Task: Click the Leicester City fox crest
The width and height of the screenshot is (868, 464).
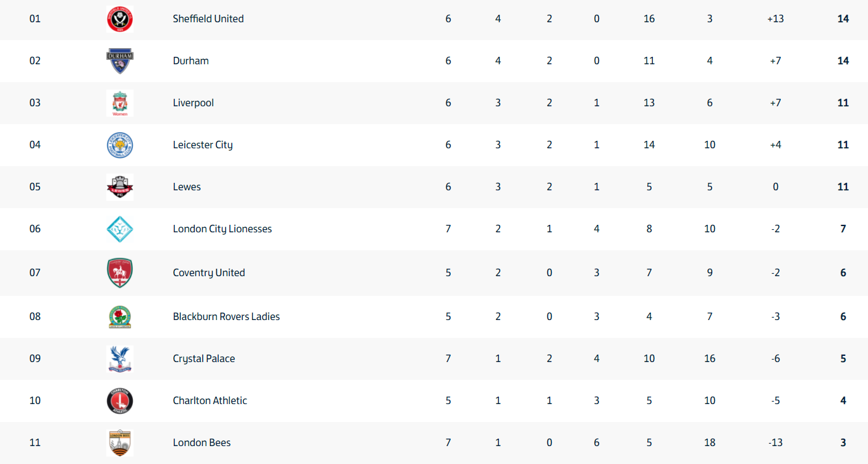Action: click(x=119, y=145)
